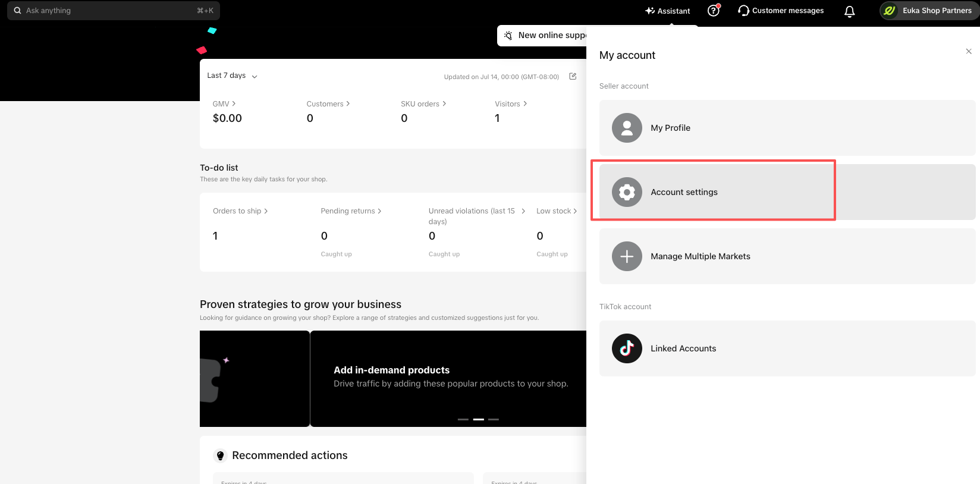The image size is (980, 484).
Task: Click the Proven strategies heading
Action: coord(300,304)
